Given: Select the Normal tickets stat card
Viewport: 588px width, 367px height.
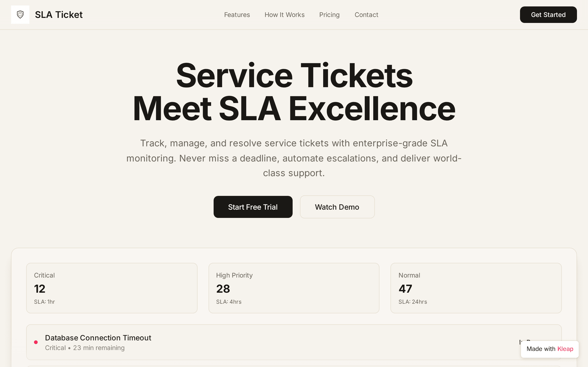Looking at the screenshot, I should point(476,288).
